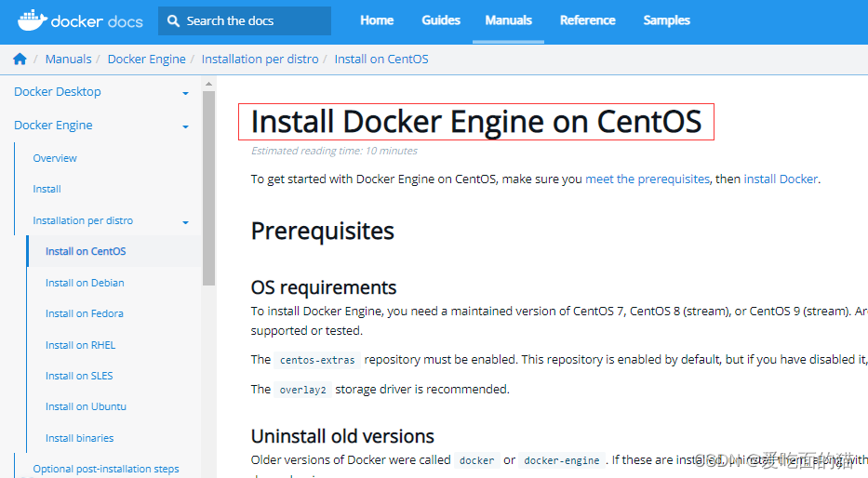Collapse the Docker Engine sidebar arrow

[185, 126]
